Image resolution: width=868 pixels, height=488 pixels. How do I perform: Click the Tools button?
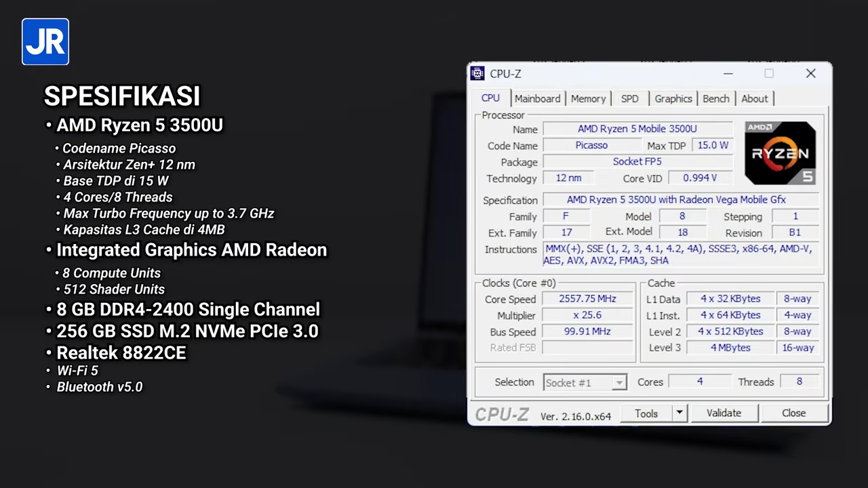coord(646,413)
